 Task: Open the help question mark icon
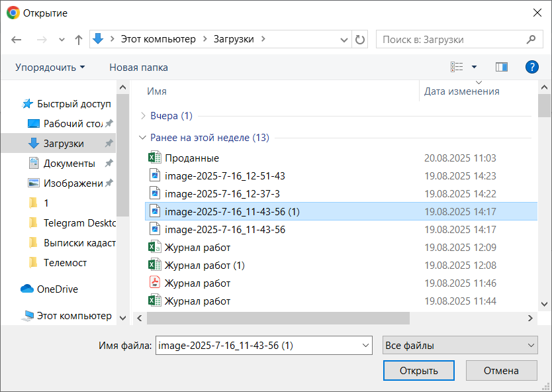(x=531, y=67)
